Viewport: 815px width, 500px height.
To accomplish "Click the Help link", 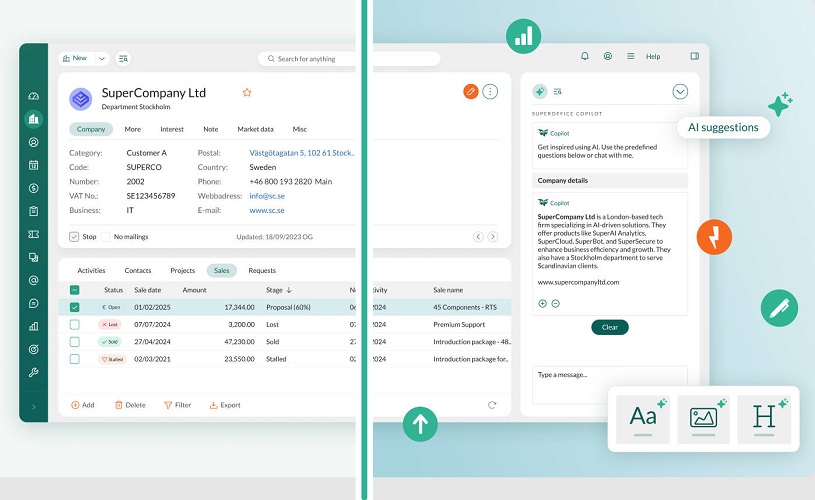I will coord(653,57).
